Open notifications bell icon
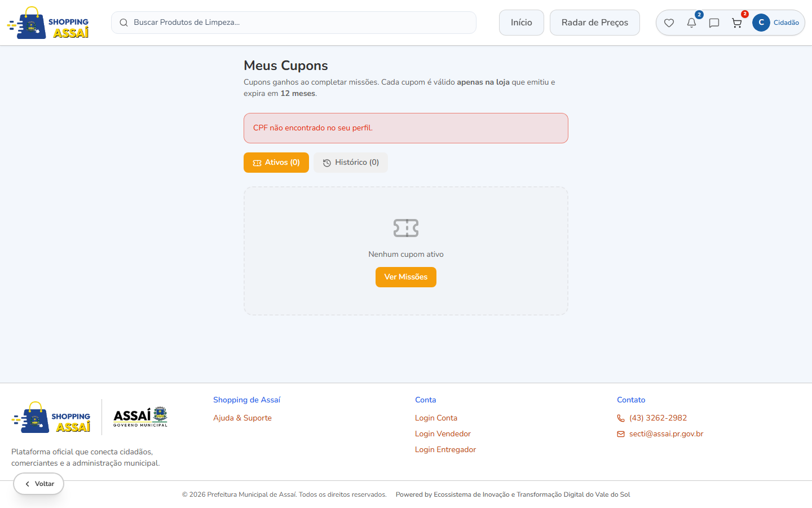812x508 pixels. point(691,23)
